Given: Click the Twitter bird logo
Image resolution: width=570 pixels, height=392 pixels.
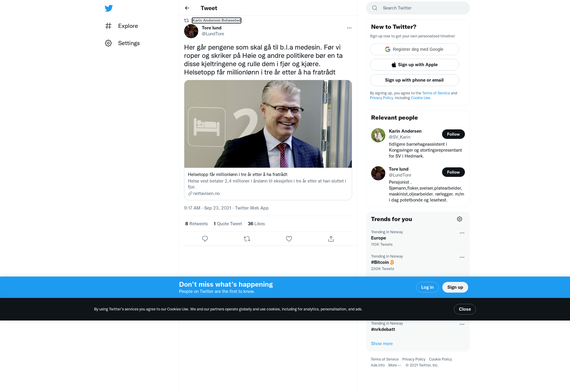Looking at the screenshot, I should [109, 8].
